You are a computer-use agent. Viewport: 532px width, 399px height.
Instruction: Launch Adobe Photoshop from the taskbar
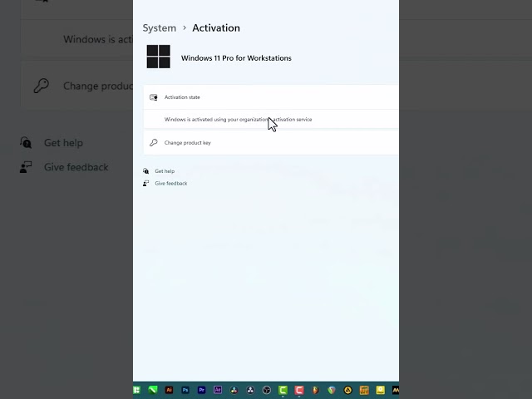coord(185,390)
